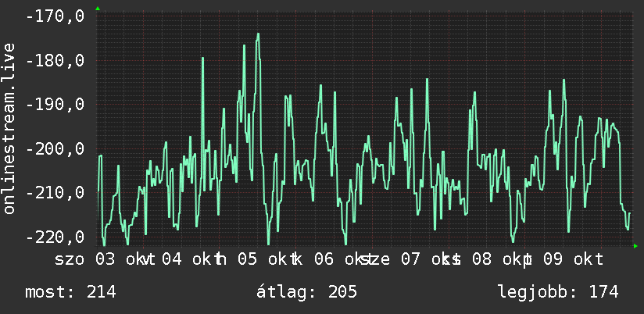Click the "04 okt" date label
Image resolution: width=644 pixels, height=314 pixels.
pyautogui.click(x=191, y=259)
